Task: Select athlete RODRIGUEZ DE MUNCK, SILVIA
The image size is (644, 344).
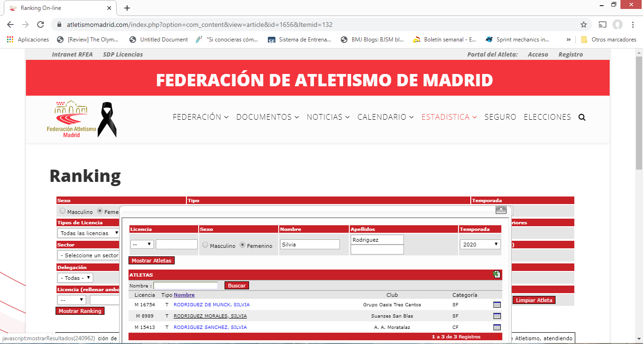Action: 212,305
